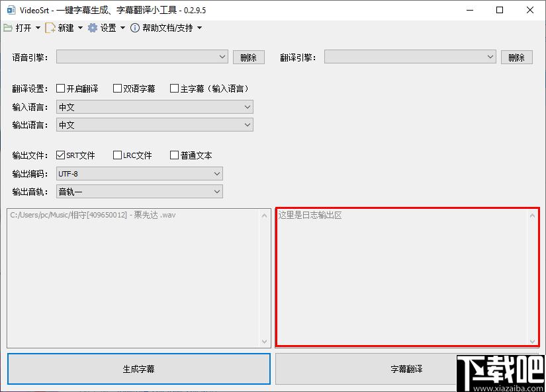546x392 pixels.
Task: Click the open folder icon in toolbar
Action: click(x=8, y=28)
